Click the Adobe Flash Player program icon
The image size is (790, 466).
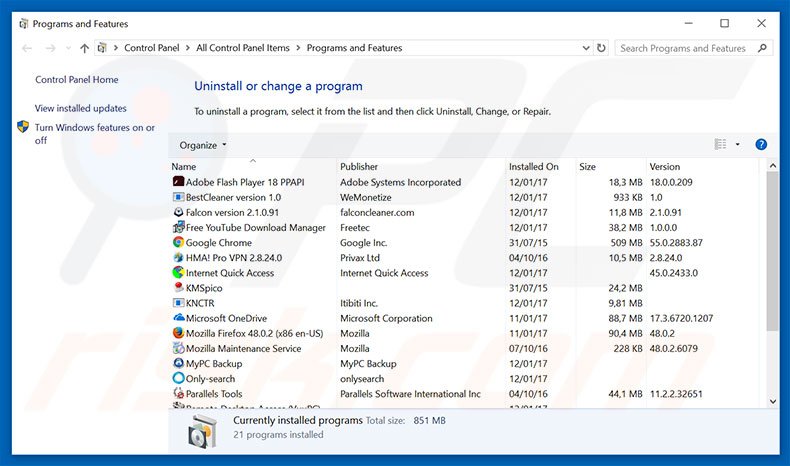[178, 182]
